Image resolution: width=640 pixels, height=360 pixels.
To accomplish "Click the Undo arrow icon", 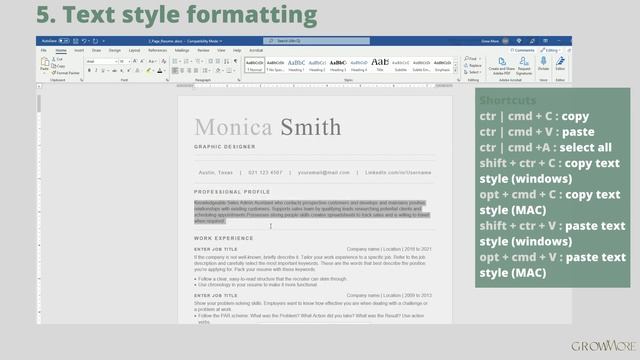I will pyautogui.click(x=84, y=41).
